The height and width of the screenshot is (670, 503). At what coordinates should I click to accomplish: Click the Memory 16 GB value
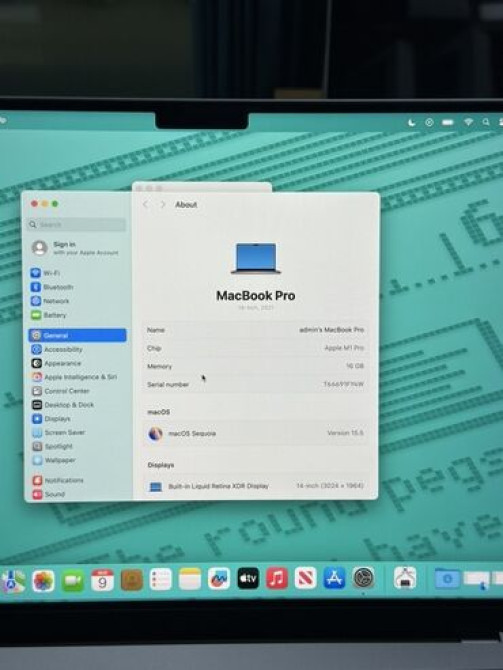[355, 366]
